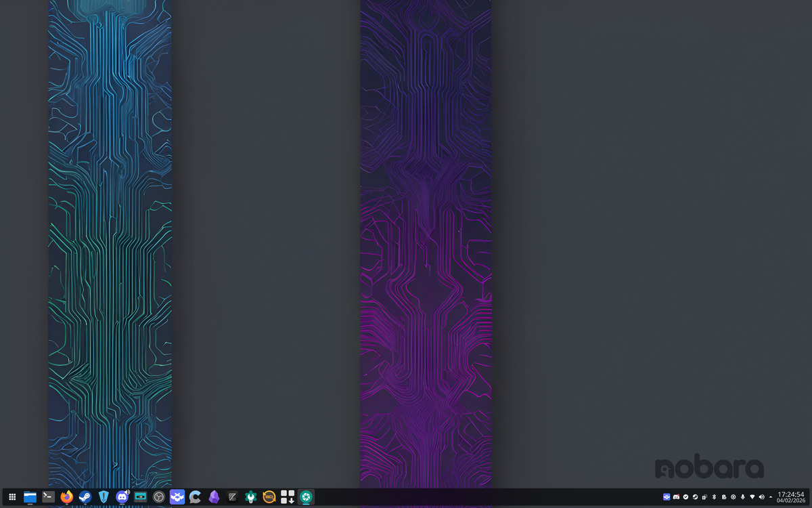Expand hidden system tray icons
Image resolution: width=812 pixels, height=508 pixels.
point(771,496)
